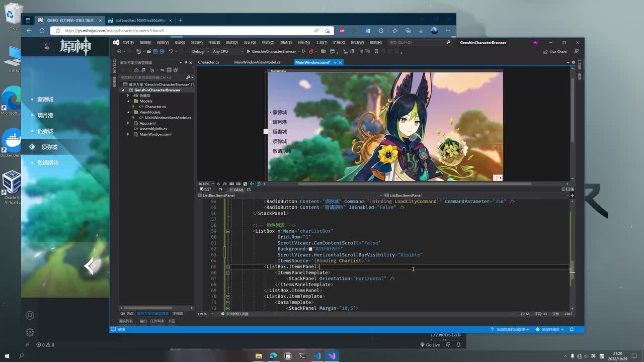Open the Git(G) menu

point(180,42)
